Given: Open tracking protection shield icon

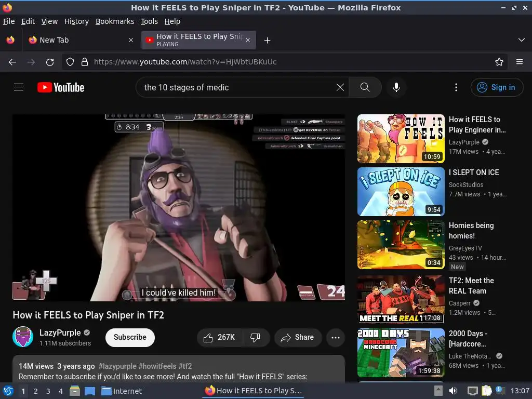Looking at the screenshot, I should 70,62.
